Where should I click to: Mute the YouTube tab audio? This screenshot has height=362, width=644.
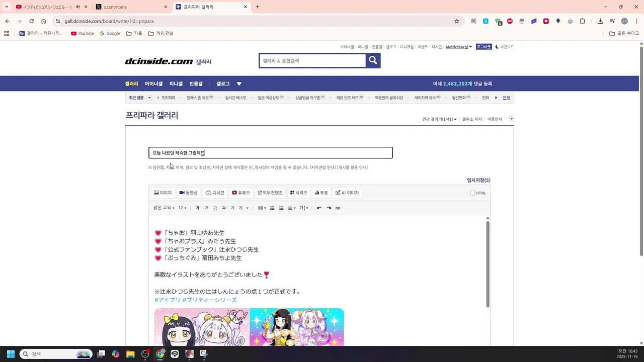pos(78,7)
